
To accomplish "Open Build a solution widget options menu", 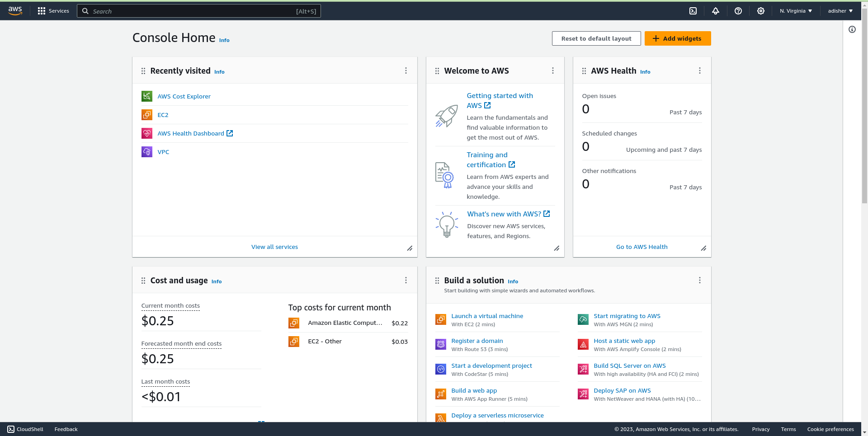I will (700, 280).
